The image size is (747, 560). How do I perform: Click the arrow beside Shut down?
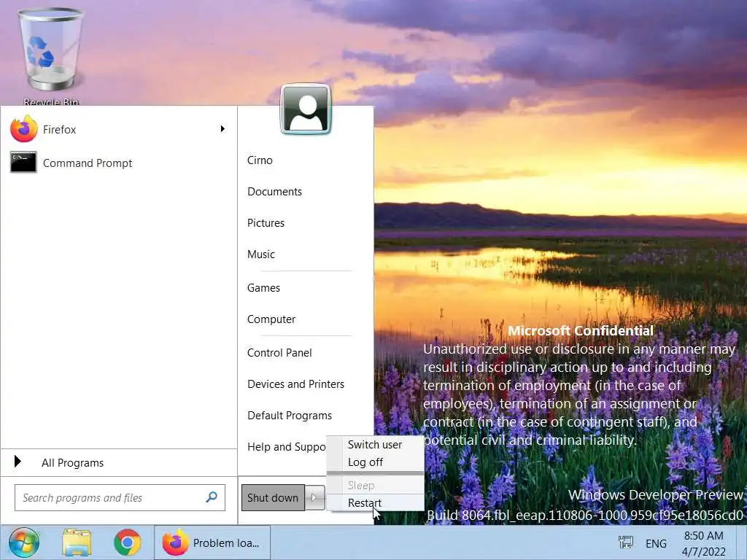(x=314, y=497)
